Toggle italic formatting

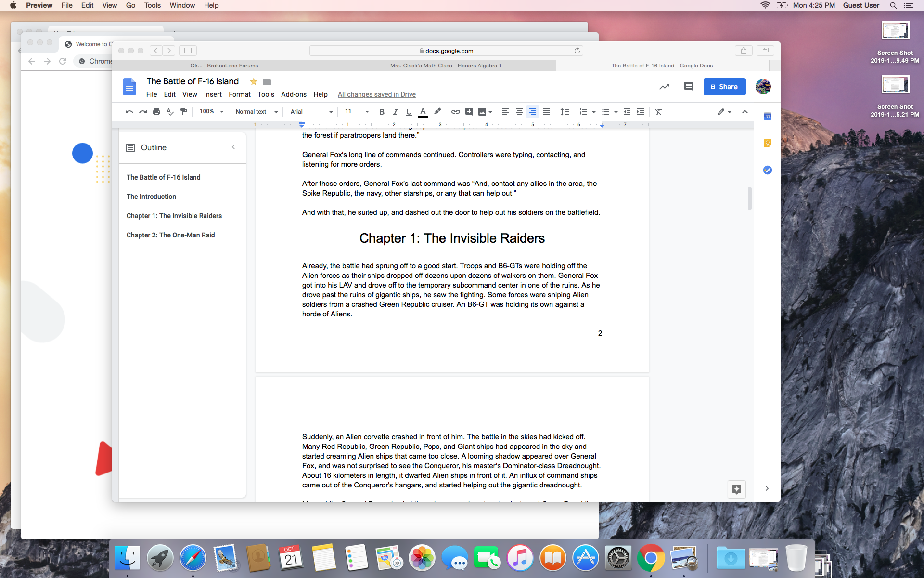395,112
